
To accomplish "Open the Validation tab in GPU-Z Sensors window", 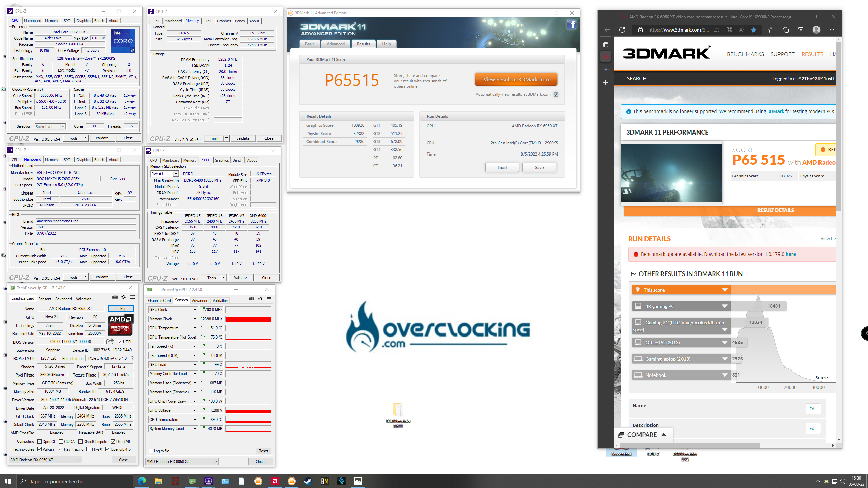I will (220, 300).
